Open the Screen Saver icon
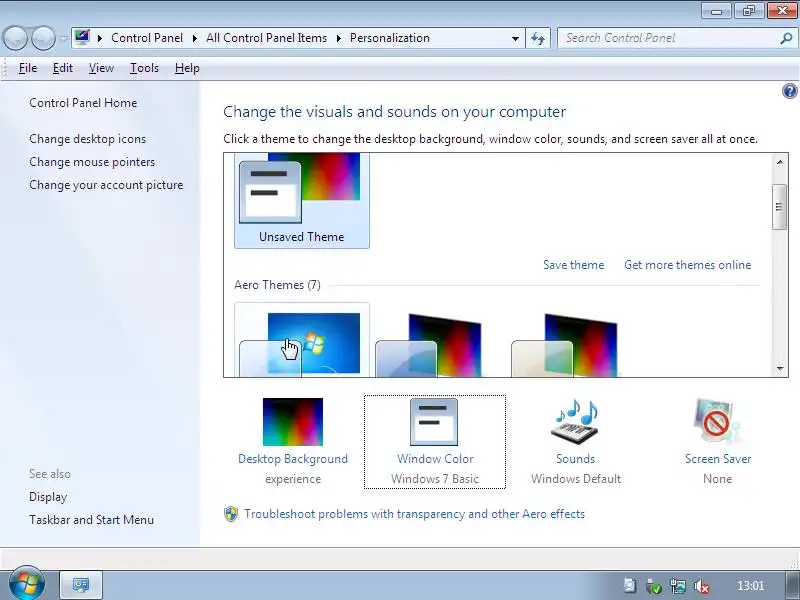 717,421
